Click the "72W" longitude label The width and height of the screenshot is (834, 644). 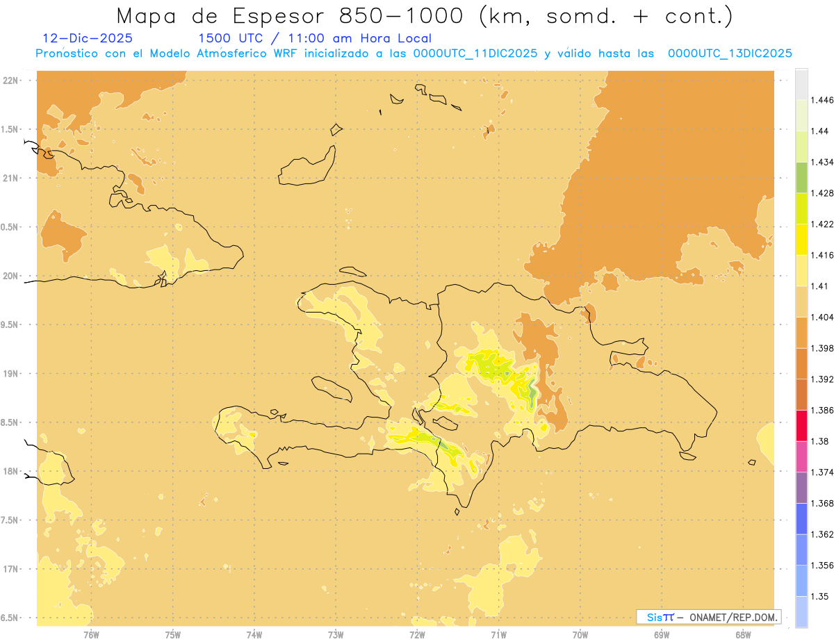417,635
